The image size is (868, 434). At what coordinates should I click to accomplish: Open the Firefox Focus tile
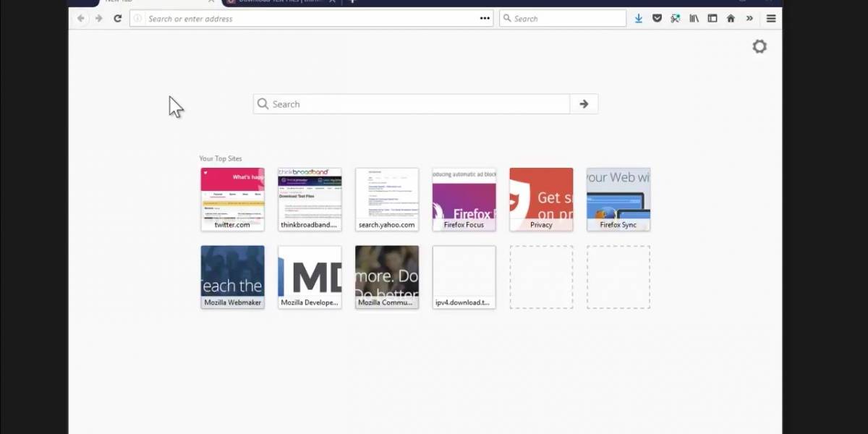464,200
